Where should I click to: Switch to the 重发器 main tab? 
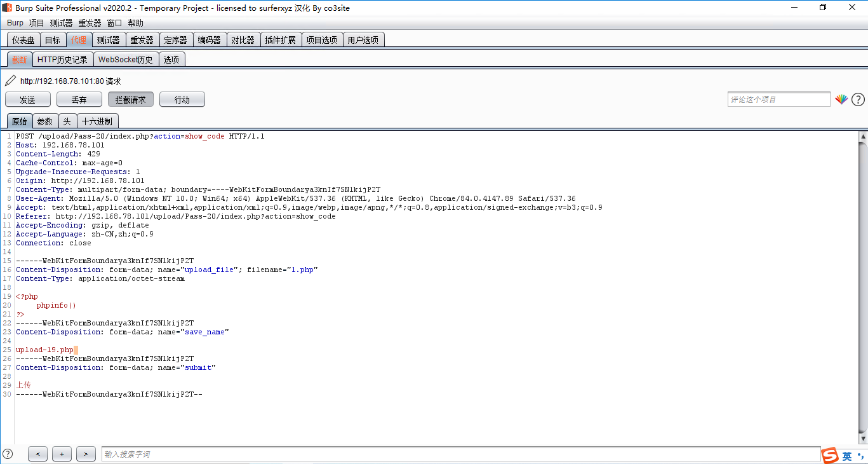pyautogui.click(x=142, y=39)
